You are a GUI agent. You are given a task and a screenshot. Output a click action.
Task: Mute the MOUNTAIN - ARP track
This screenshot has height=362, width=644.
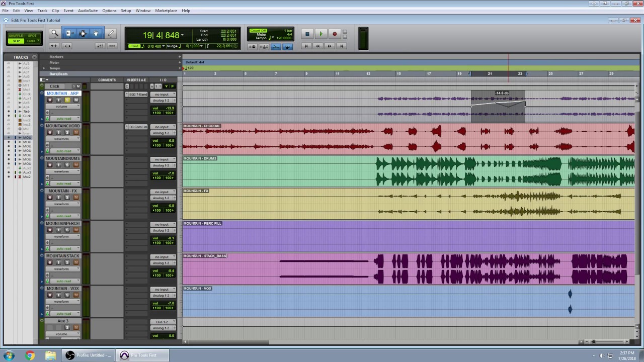point(76,100)
